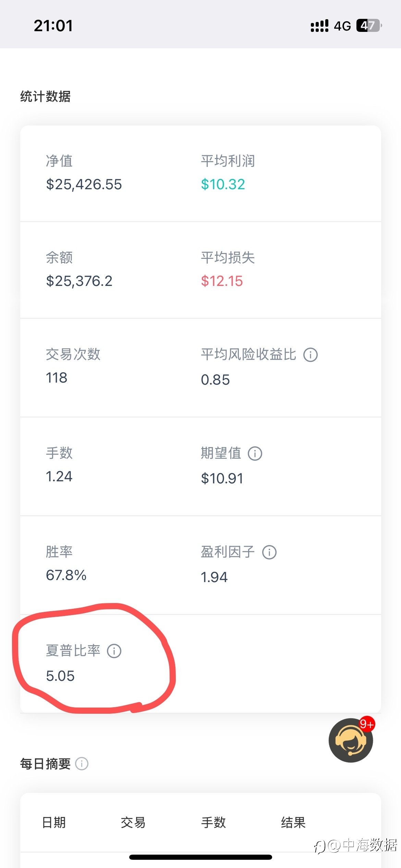Image resolution: width=401 pixels, height=868 pixels.
Task: Select the 结果 column header
Action: (x=293, y=822)
